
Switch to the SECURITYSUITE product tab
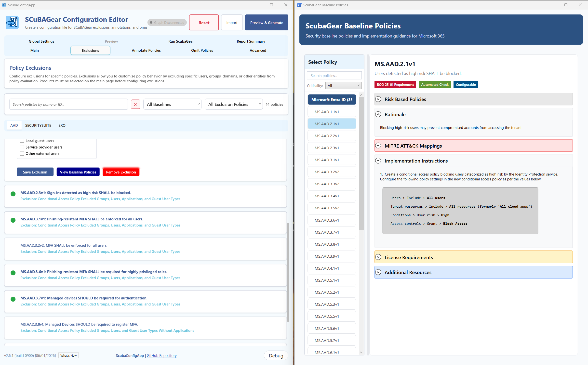coord(38,125)
